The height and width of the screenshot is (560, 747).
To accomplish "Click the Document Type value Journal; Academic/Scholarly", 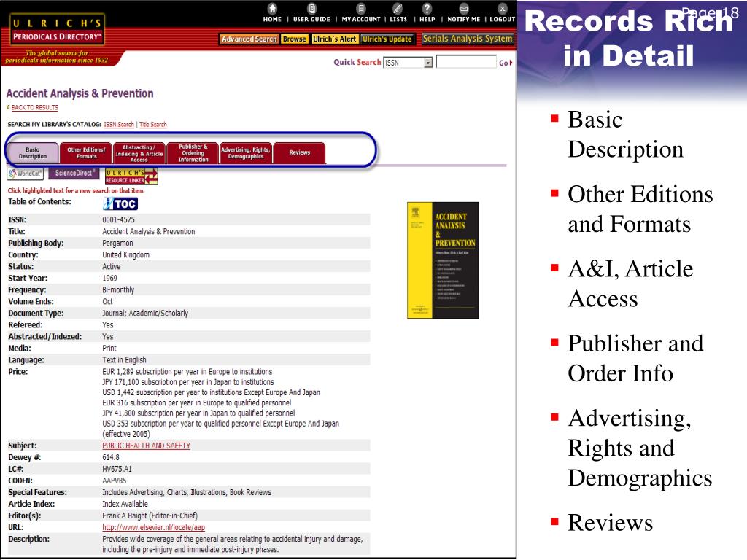I will point(145,314).
